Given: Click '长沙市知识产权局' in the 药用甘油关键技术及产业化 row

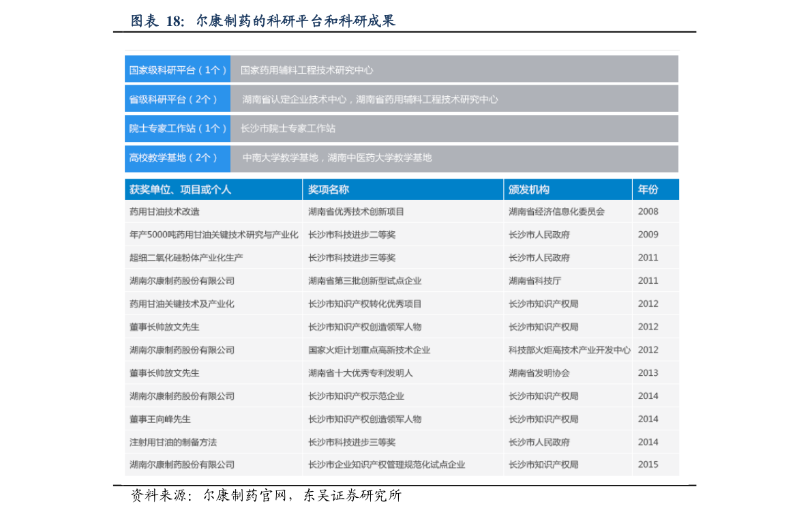Looking at the screenshot, I should 543,304.
